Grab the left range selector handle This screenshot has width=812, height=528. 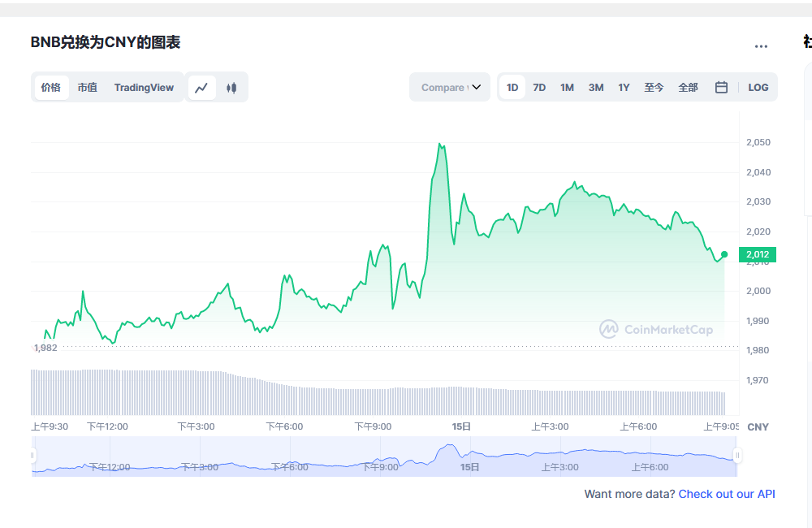32,456
